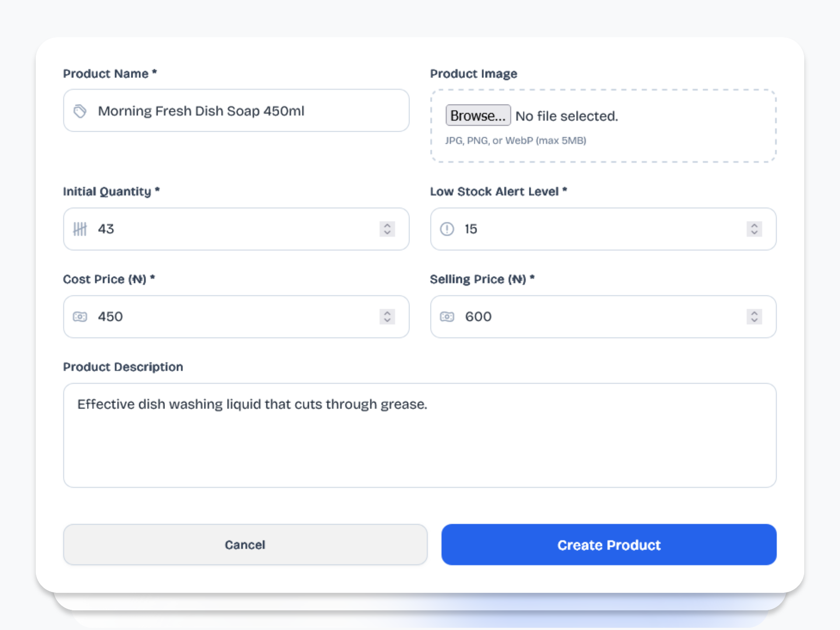Cancel the product form
The height and width of the screenshot is (630, 840).
point(245,545)
